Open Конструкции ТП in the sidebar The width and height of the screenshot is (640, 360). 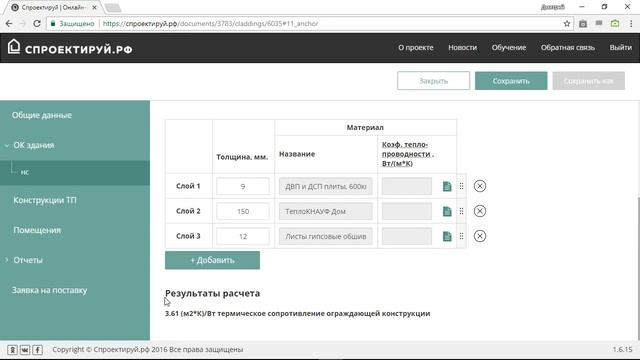[45, 200]
